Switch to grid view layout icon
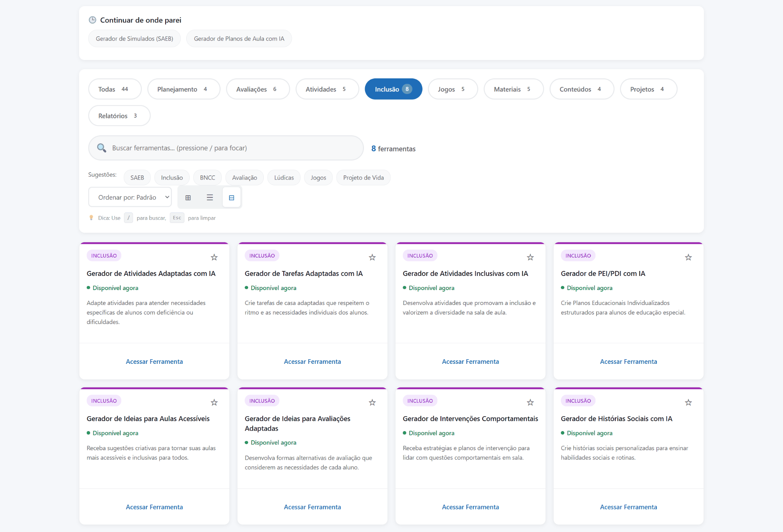 [188, 198]
